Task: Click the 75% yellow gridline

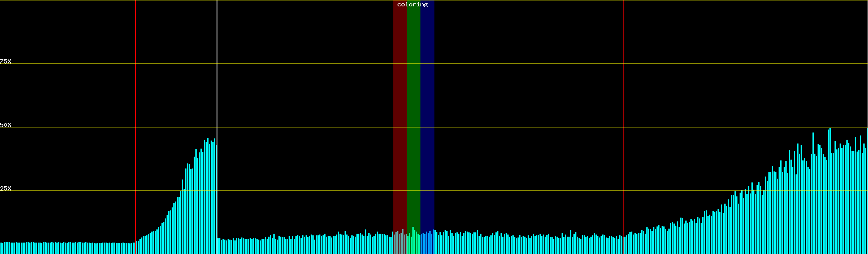Action: (x=509, y=64)
